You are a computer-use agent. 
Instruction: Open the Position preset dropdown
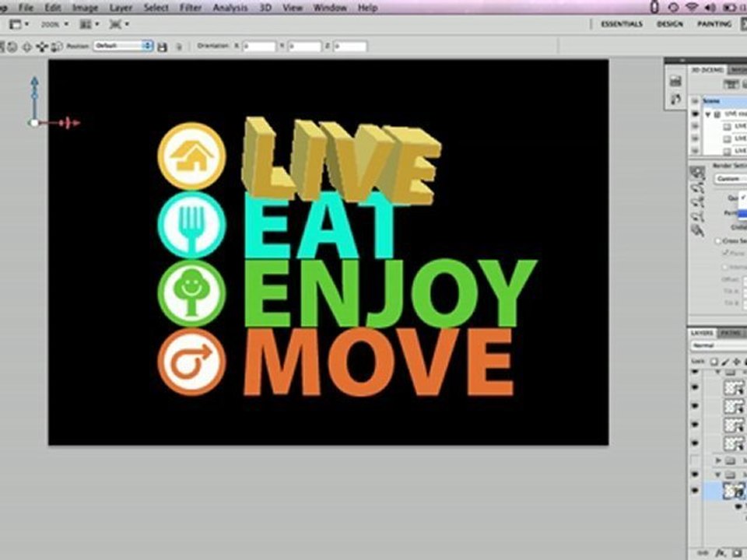(123, 46)
